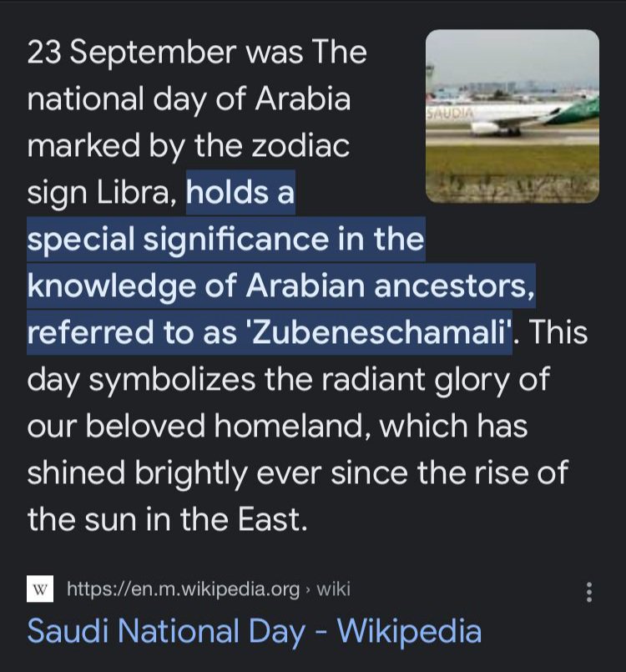The height and width of the screenshot is (672, 626).
Task: Click the 'wiki' breadcrumb after the URL
Action: pos(333,590)
